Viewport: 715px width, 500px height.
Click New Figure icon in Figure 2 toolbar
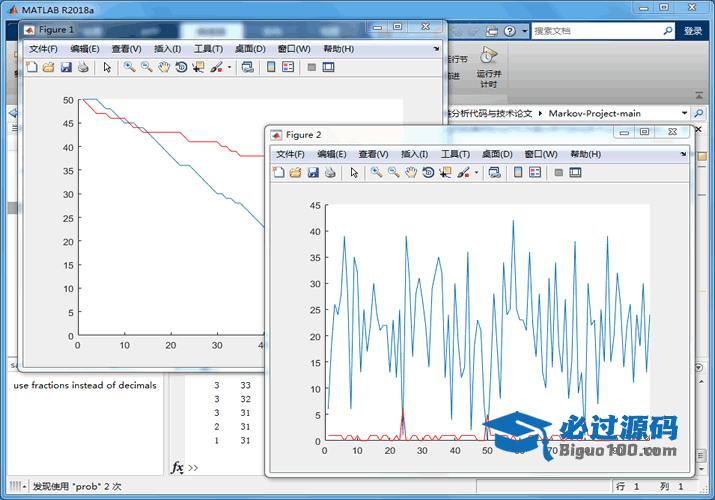tap(278, 172)
